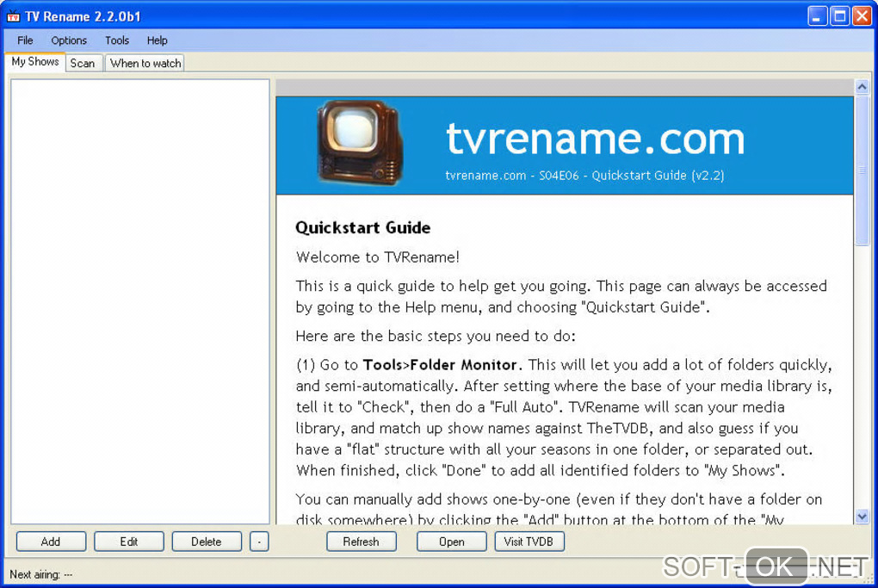Click the Add button
Viewport: 878px width, 588px height.
[x=51, y=542]
